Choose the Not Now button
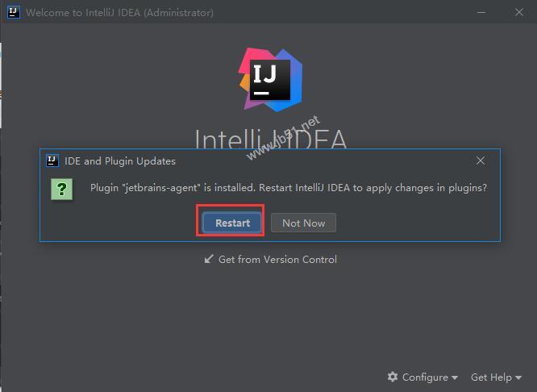 point(303,223)
